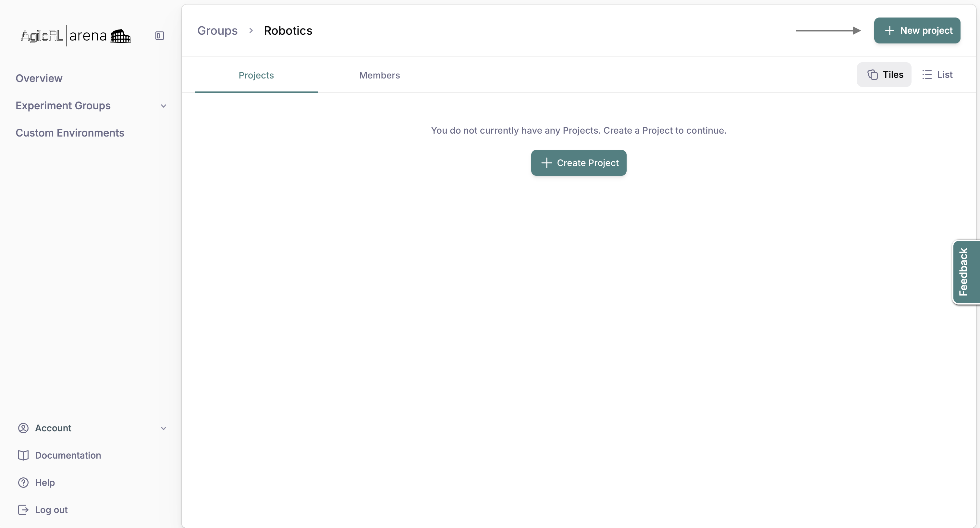
Task: Select the Tiles view toggle
Action: (x=884, y=75)
